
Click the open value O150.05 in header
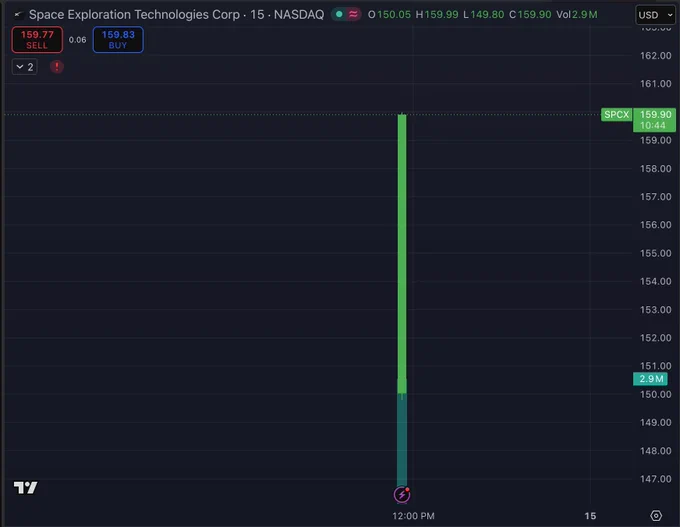point(389,15)
